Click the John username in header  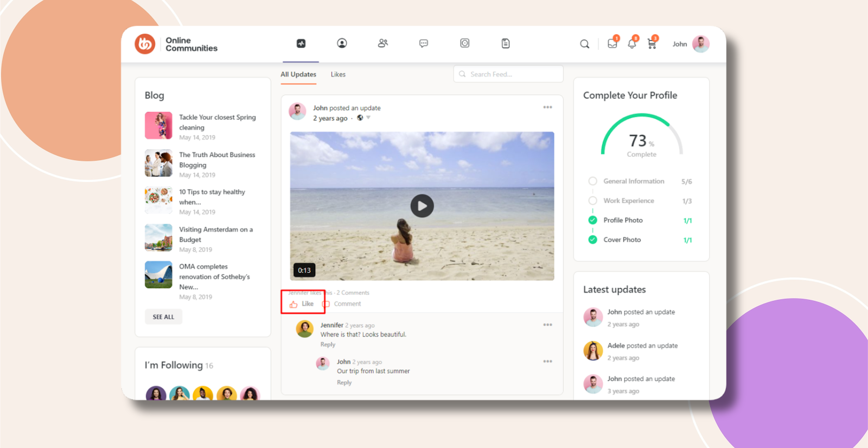tap(680, 44)
